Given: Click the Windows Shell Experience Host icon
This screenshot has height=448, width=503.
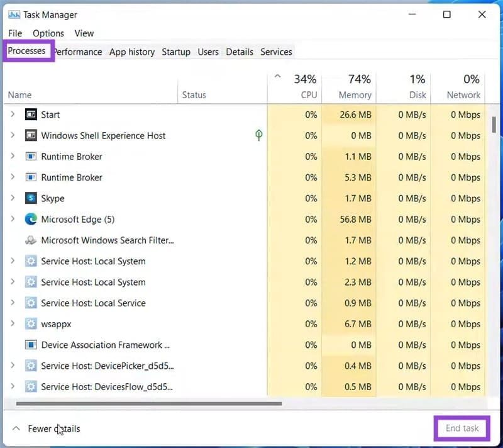Looking at the screenshot, I should (30, 135).
